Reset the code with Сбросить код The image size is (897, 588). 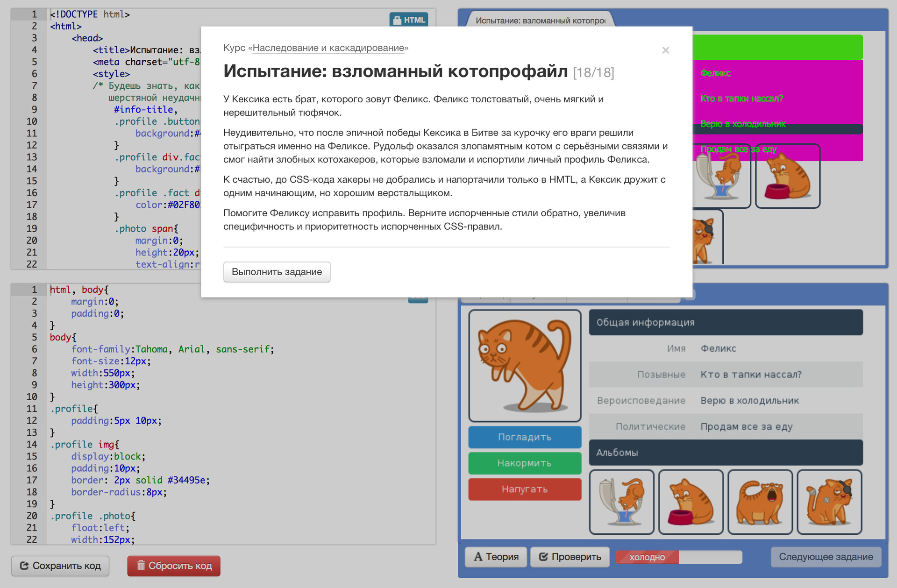pyautogui.click(x=174, y=566)
